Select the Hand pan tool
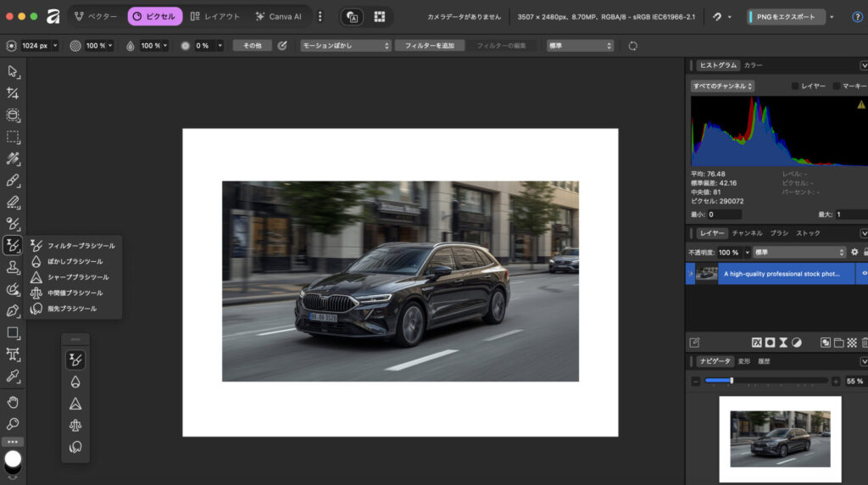This screenshot has width=868, height=485. [13, 402]
